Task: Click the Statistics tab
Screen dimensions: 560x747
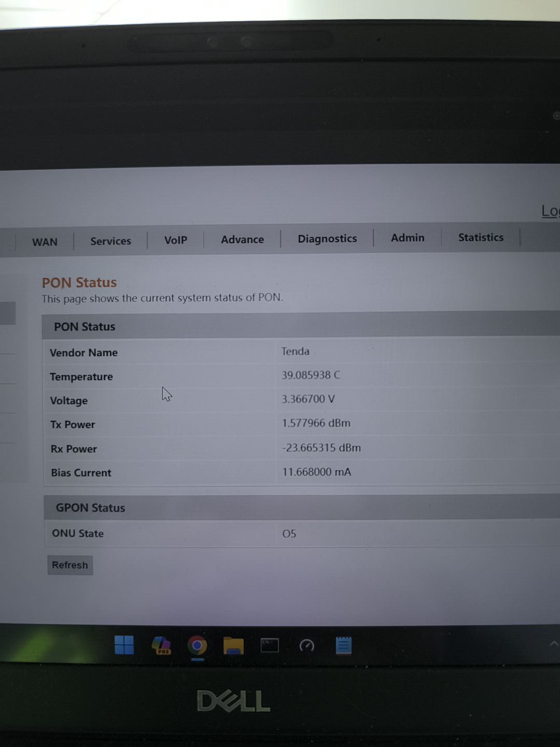Action: 481,237
